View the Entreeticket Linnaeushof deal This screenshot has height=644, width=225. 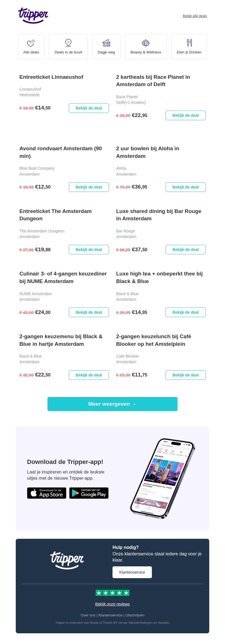pyautogui.click(x=89, y=108)
